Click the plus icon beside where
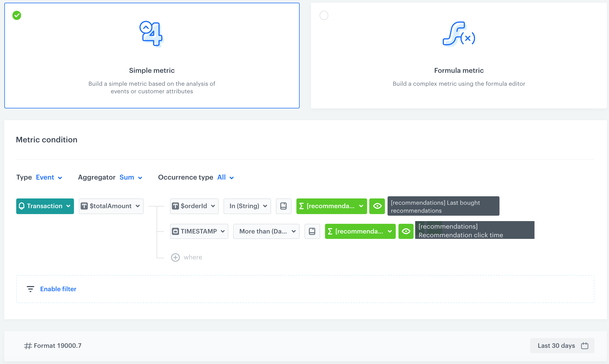Screen dimensions: 609x364 (x=175, y=257)
